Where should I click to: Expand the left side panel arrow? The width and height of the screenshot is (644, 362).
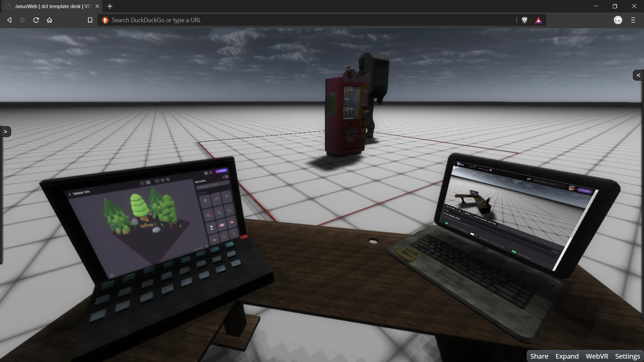tap(5, 132)
